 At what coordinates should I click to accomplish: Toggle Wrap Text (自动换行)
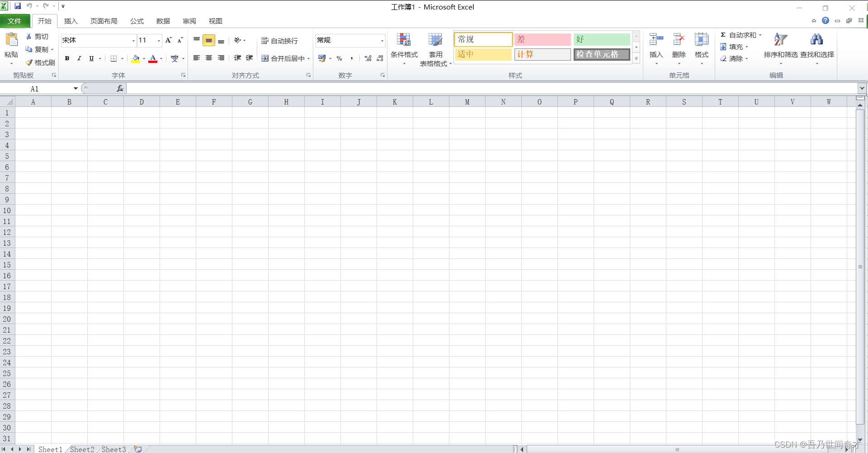point(279,41)
